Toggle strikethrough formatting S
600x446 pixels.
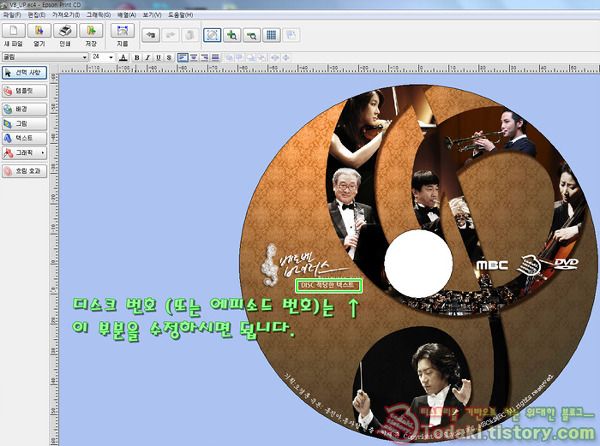coord(169,57)
